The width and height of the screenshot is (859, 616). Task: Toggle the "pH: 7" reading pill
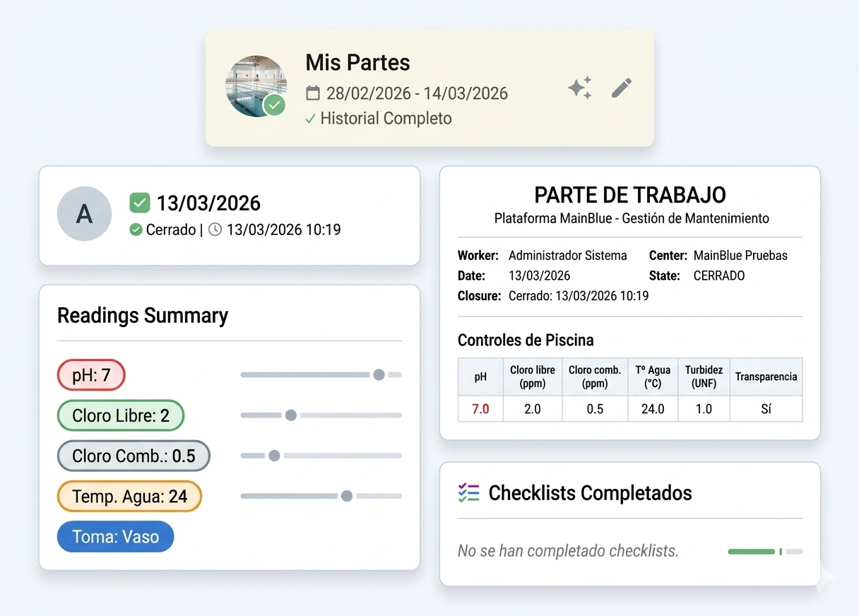tap(91, 375)
